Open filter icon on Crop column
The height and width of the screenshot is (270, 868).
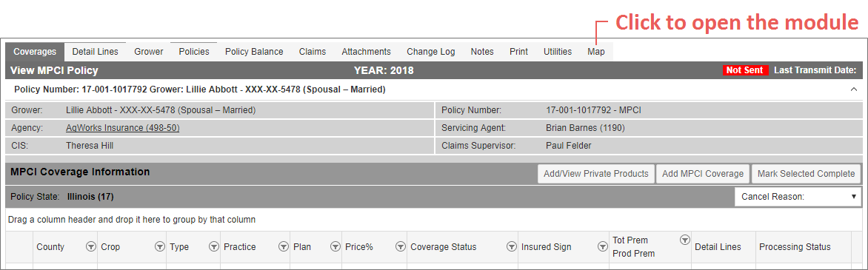point(159,247)
